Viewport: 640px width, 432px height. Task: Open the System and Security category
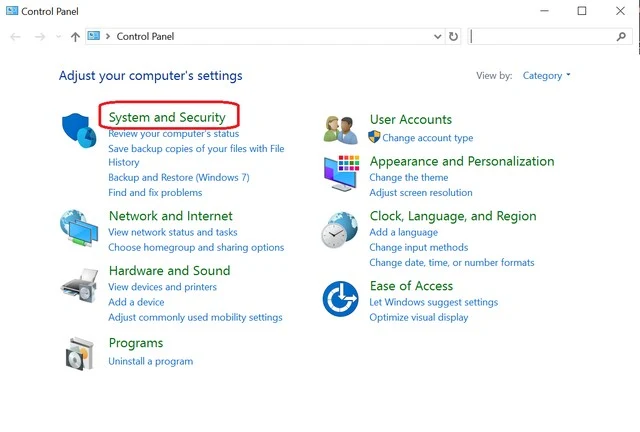167,117
